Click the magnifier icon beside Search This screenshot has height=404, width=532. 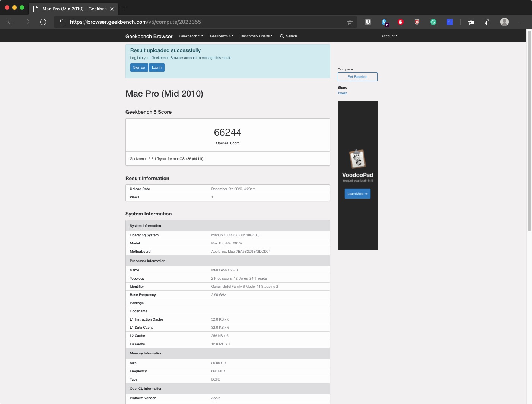[282, 36]
